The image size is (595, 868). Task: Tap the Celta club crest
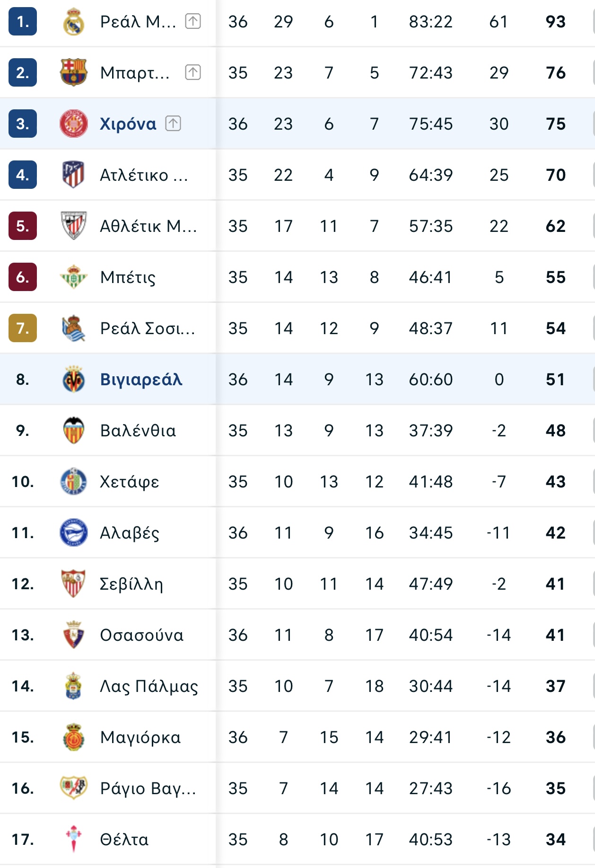pyautogui.click(x=73, y=839)
